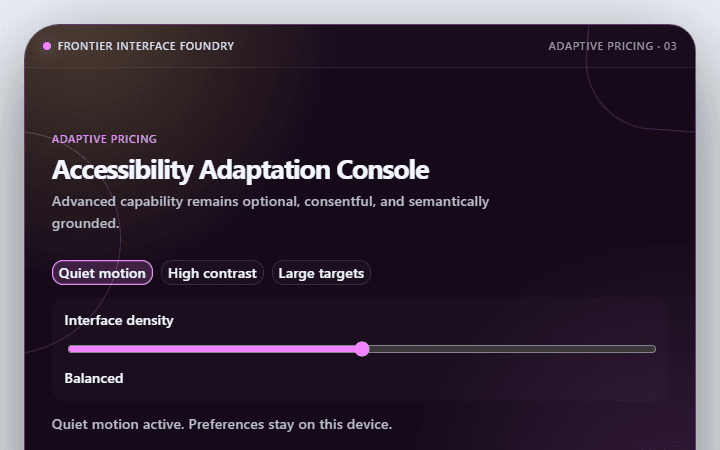The image size is (720, 450).
Task: Select the 'Adaptive Pricing · 03' header label
Action: click(612, 46)
